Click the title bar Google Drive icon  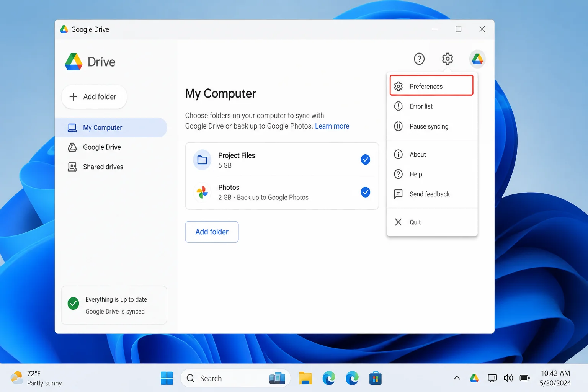(x=64, y=29)
